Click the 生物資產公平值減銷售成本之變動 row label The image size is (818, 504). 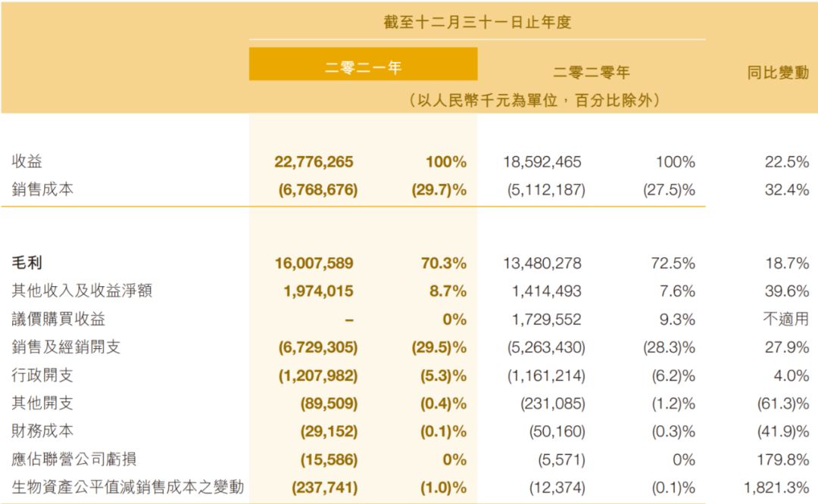[128, 487]
